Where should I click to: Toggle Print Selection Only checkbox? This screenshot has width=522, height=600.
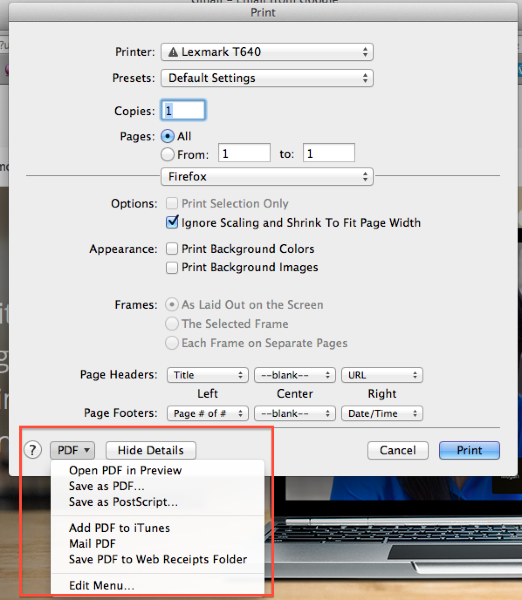[172, 203]
